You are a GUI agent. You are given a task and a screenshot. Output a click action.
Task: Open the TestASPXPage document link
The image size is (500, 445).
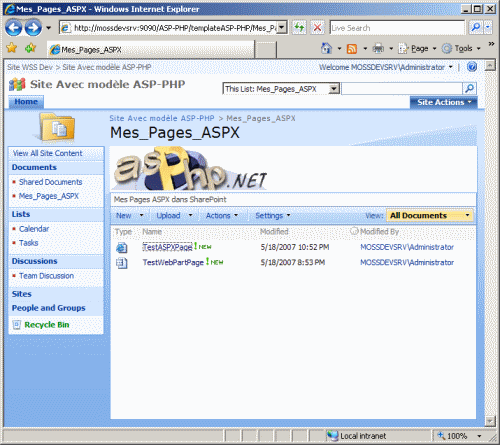167,247
